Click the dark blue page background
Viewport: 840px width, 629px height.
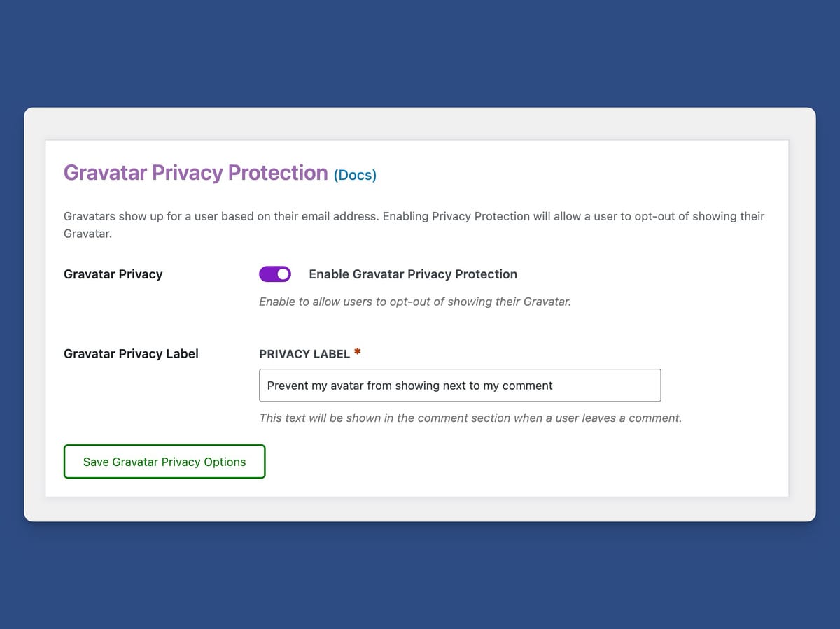(420, 56)
